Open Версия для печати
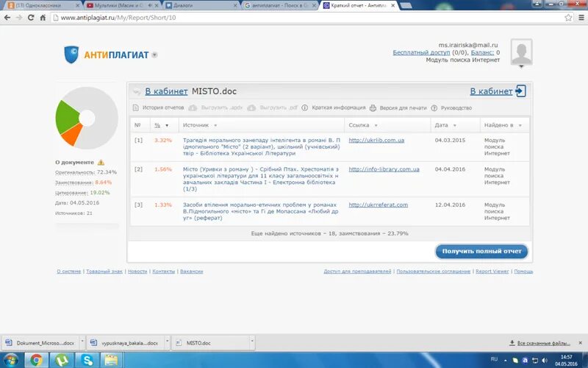This screenshot has width=588, height=368. coord(403,107)
